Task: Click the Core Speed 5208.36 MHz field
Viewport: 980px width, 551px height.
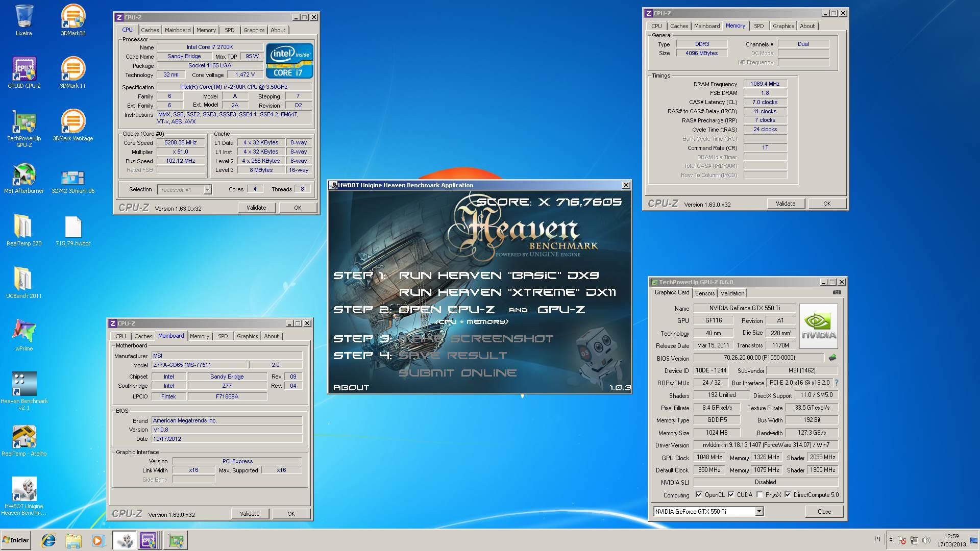Action: coord(181,143)
